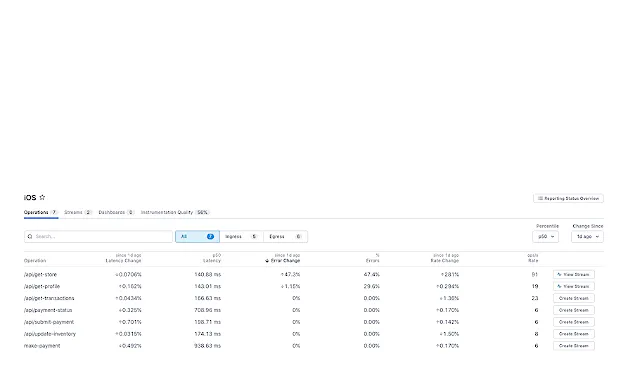635x380 pixels.
Task: Open Reporting Status Overview
Action: pos(568,199)
